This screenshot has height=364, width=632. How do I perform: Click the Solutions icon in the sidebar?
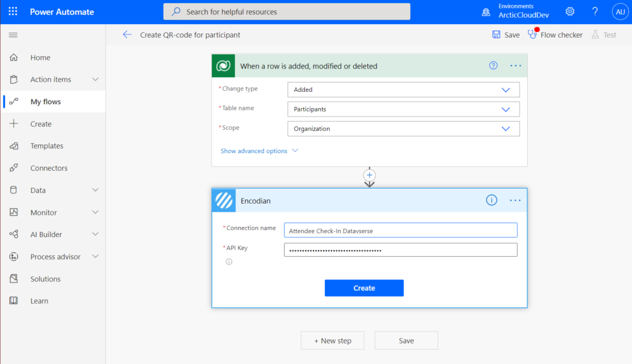coord(14,278)
